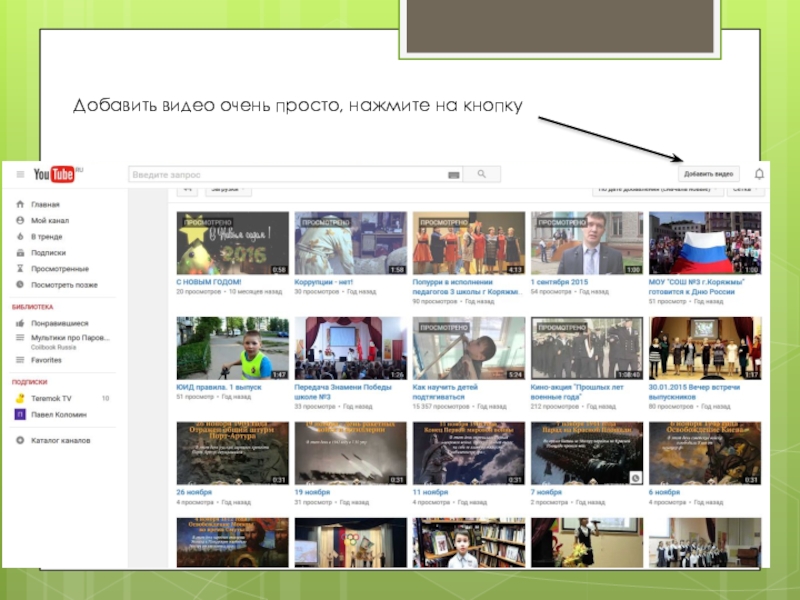The image size is (800, 600).
Task: Open ЮИД правила. 1 выпуск title
Action: (218, 387)
